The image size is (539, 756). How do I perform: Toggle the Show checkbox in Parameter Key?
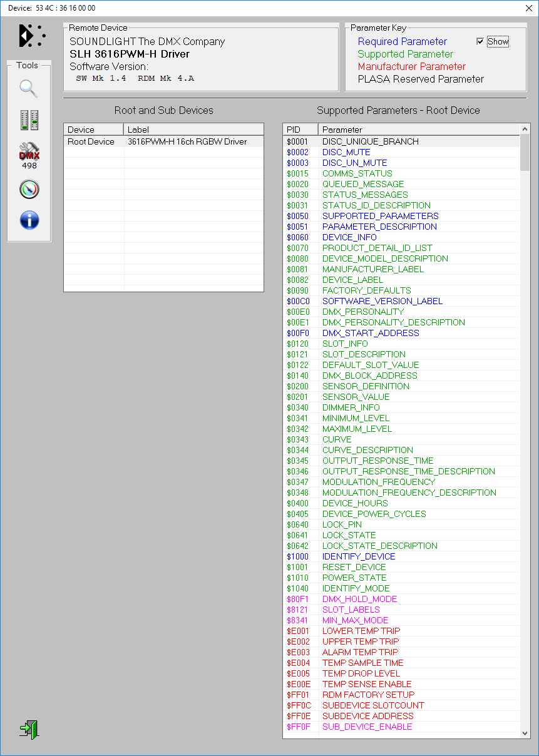tap(480, 42)
